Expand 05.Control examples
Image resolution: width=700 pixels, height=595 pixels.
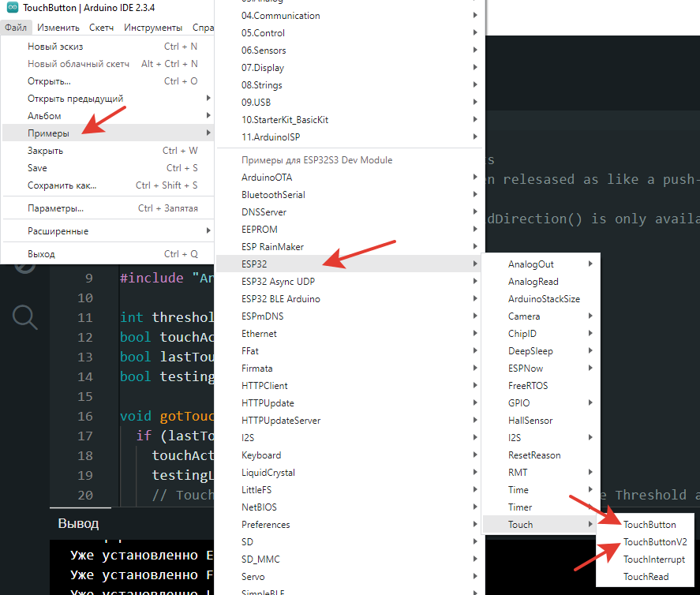pos(349,33)
